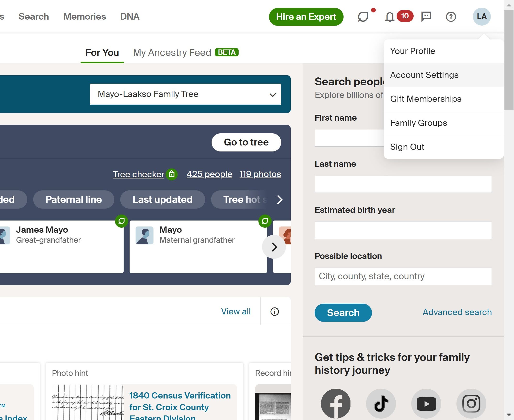
Task: Click the feedback speech bubble icon
Action: coord(363,16)
